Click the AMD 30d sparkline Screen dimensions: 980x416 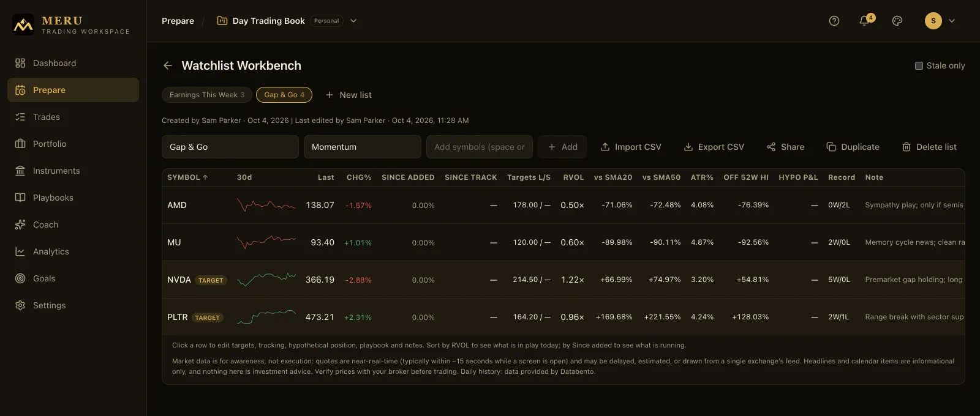tap(266, 205)
